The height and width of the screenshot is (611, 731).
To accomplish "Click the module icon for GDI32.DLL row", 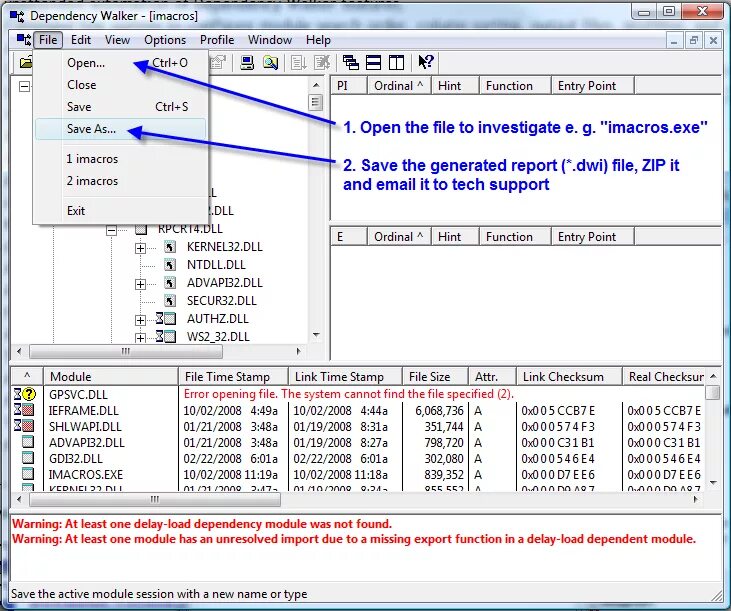I will click(28, 458).
